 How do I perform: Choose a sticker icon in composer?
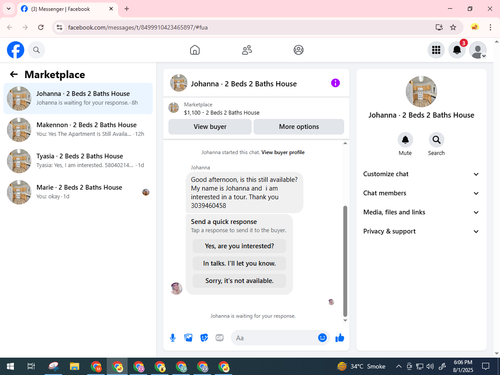[204, 338]
